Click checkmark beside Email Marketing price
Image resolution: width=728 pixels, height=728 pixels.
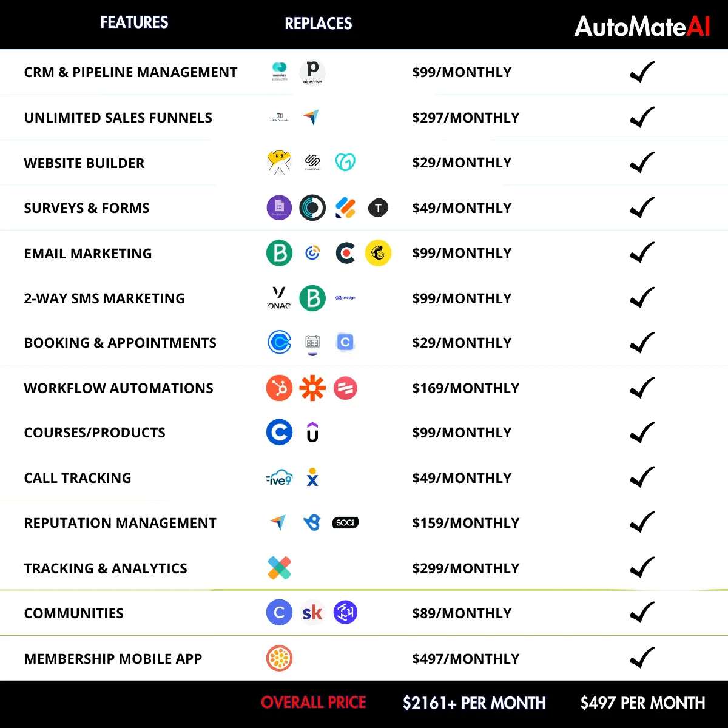click(x=642, y=253)
